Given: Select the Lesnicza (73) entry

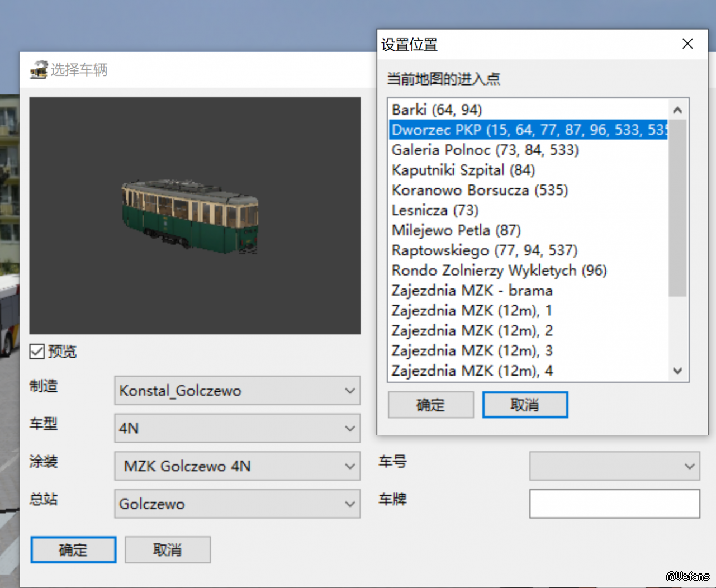Looking at the screenshot, I should (x=529, y=210).
